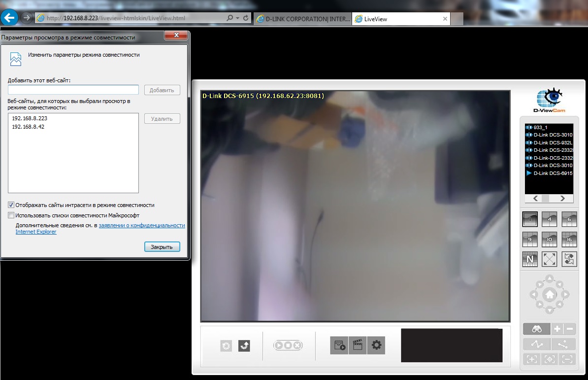This screenshot has height=380, width=588.
Task: Pan the PTZ camera left
Action: click(x=533, y=294)
